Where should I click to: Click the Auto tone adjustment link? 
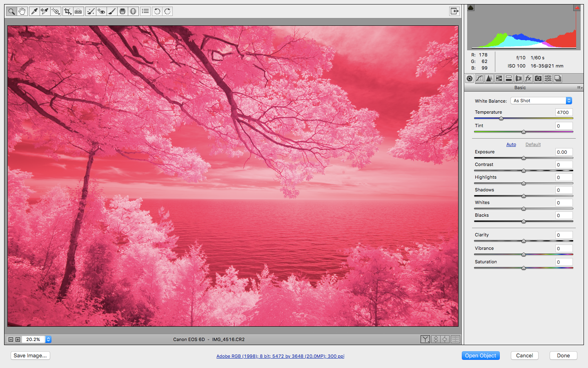point(511,144)
